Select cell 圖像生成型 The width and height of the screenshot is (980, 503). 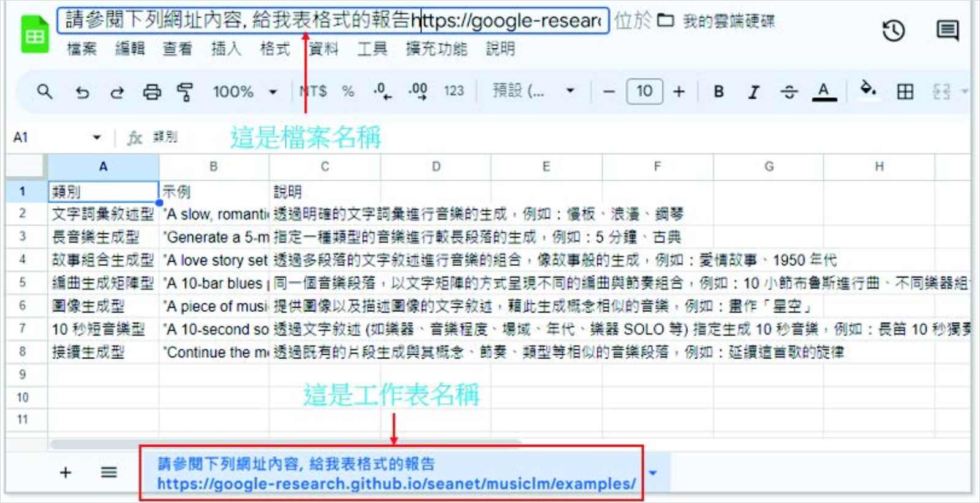coord(104,306)
